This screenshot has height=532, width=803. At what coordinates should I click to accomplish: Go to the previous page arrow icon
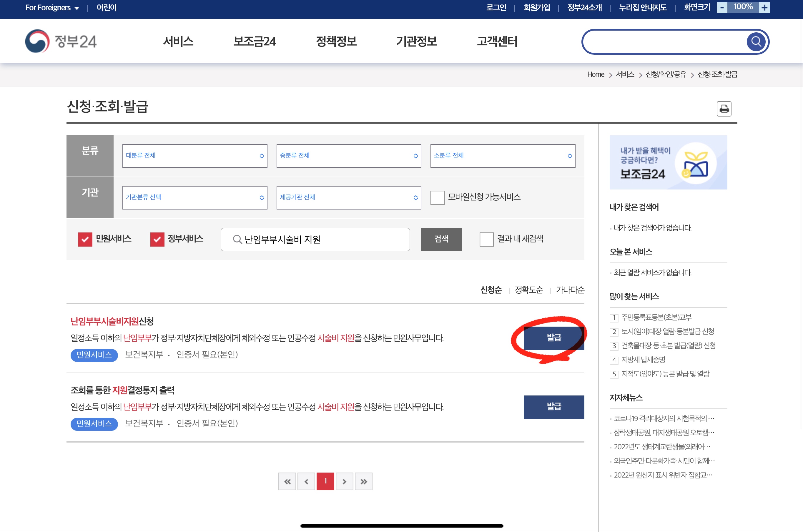tap(306, 481)
